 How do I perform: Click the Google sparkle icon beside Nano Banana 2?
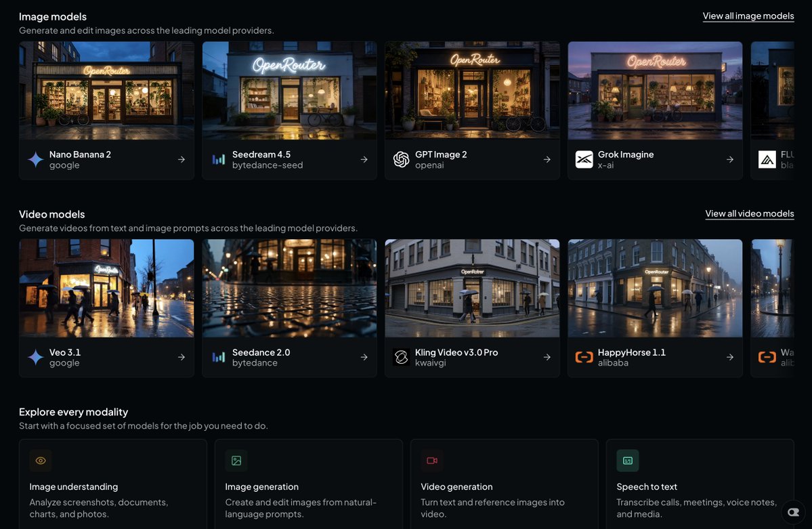click(35, 160)
